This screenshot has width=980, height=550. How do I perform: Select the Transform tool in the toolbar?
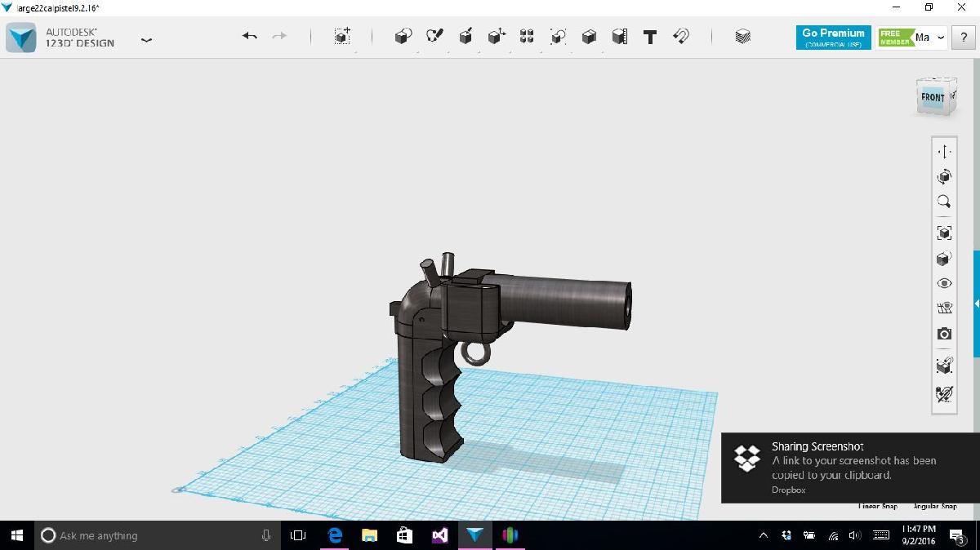341,37
